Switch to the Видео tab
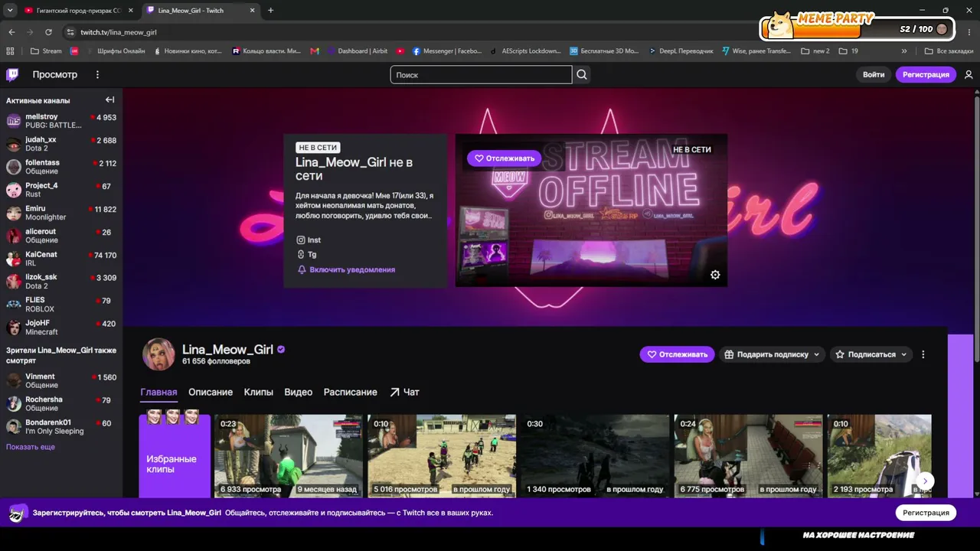This screenshot has width=980, height=551. (298, 392)
